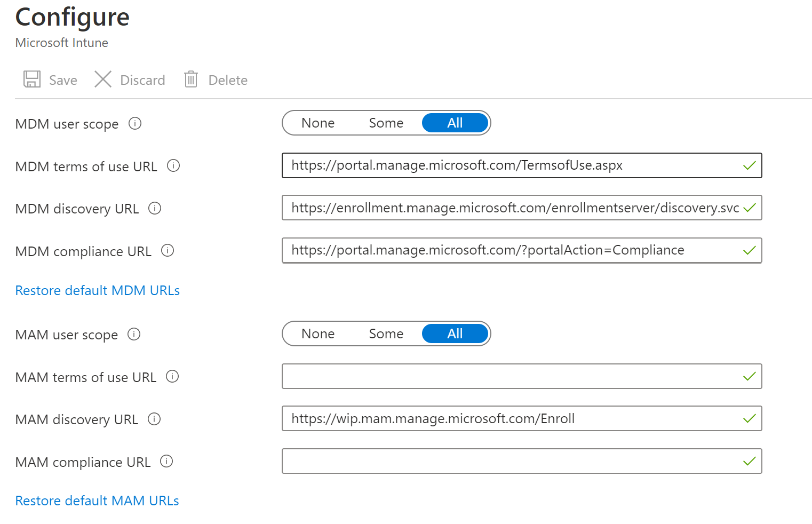812x524 pixels.
Task: Open info icon next to MDM compliance URL
Action: [x=168, y=251]
